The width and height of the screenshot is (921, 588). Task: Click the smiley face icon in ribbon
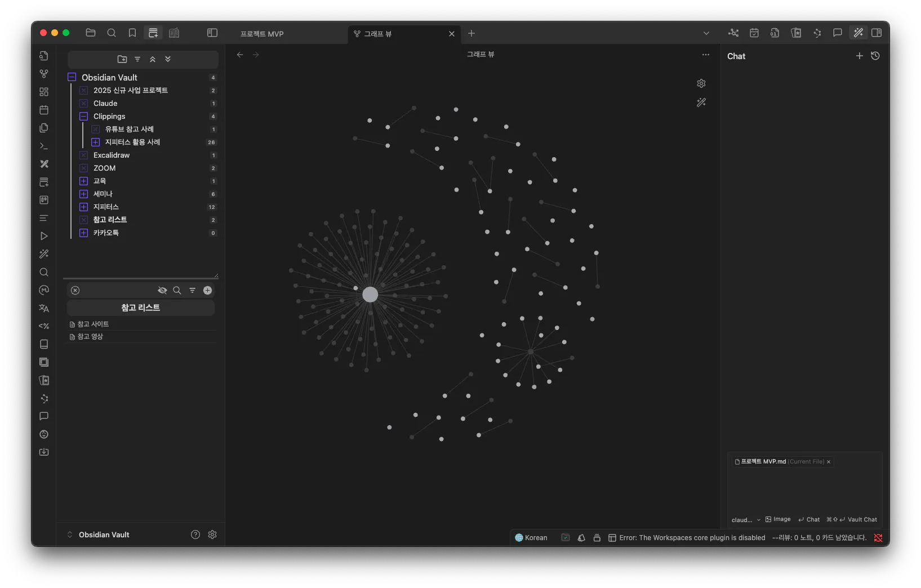point(44,434)
